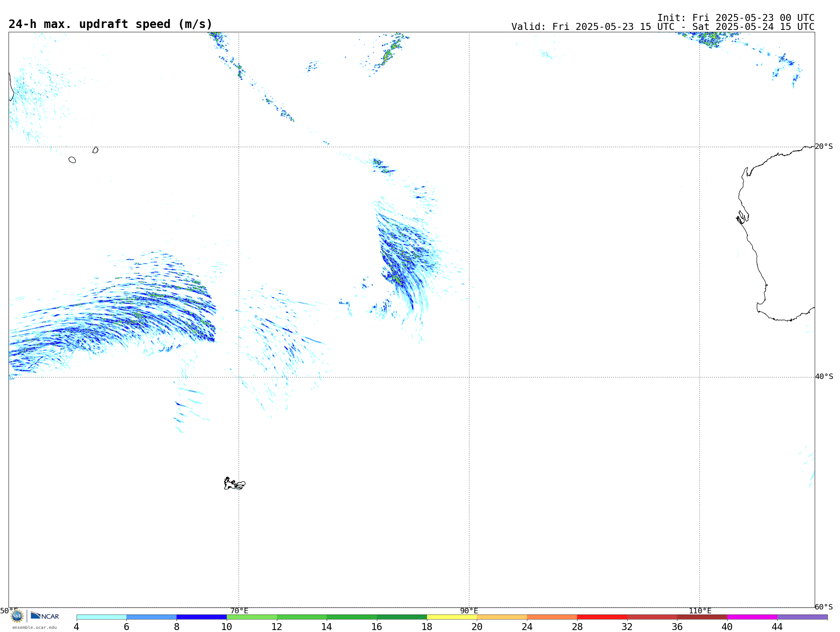The image size is (840, 632).
Task: Click the 20°S latitude label
Action: pyautogui.click(x=824, y=146)
